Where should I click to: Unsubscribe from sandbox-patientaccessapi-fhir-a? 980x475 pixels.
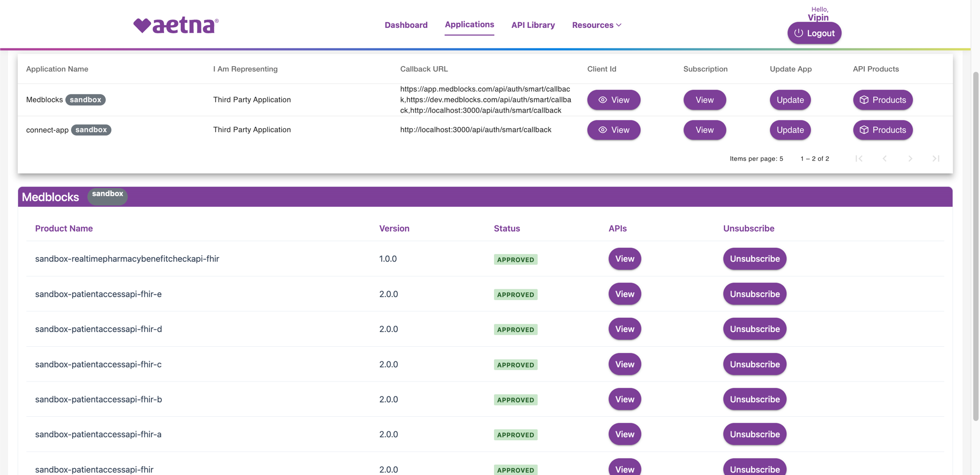pos(755,434)
